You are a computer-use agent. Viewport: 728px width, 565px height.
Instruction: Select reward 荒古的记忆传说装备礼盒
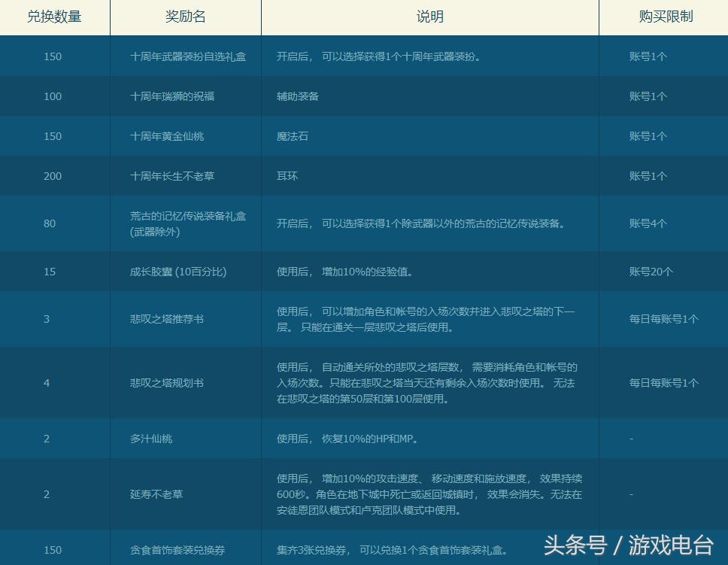pyautogui.click(x=188, y=224)
